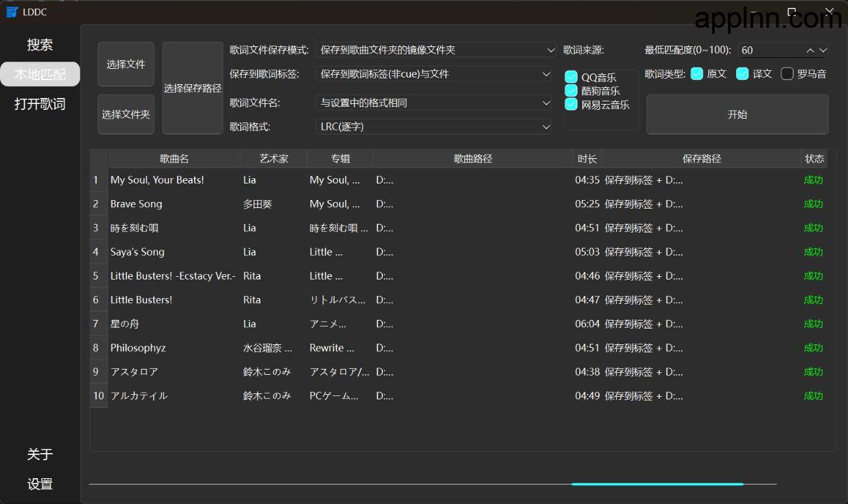Viewport: 848px width, 504px height.
Task: Click the 歌曲名 column header
Action: click(174, 159)
